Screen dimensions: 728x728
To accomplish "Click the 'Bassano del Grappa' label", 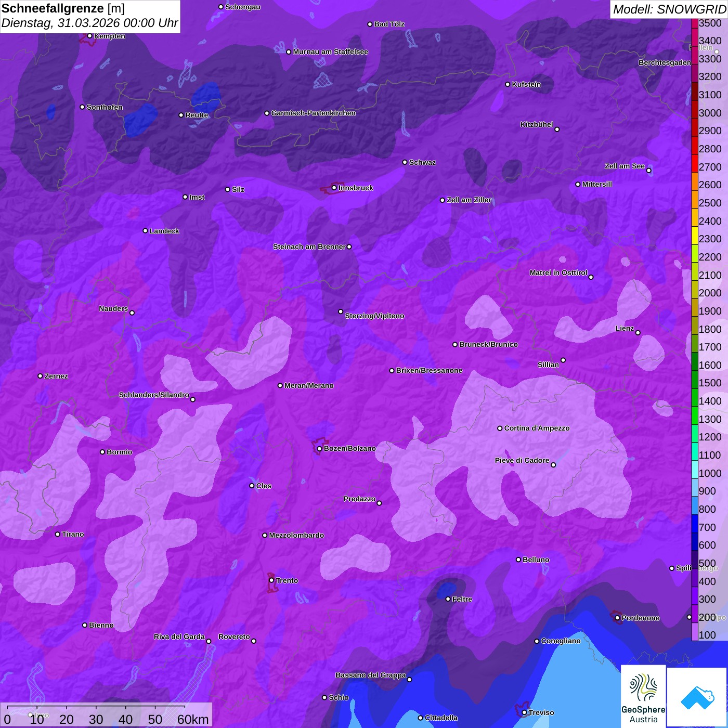I will pos(371,675).
